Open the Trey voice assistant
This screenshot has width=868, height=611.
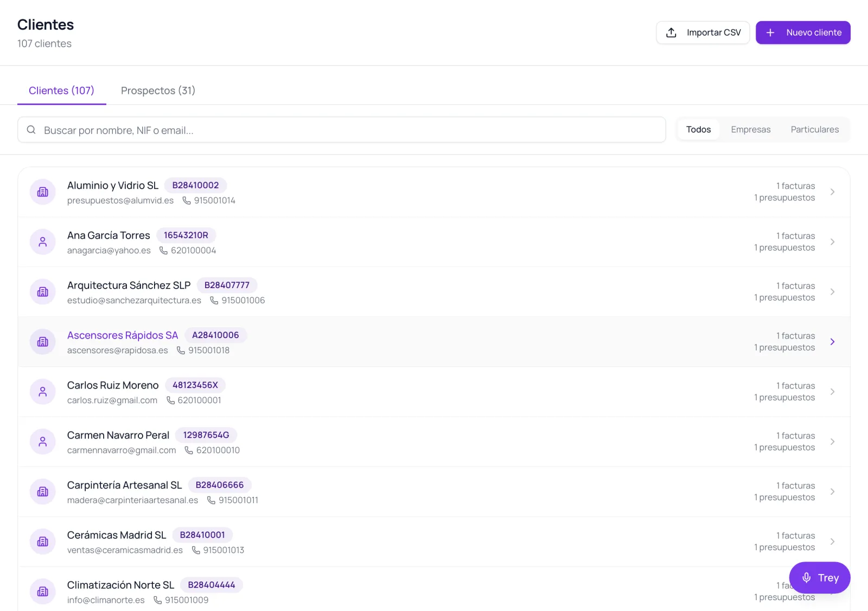point(820,578)
